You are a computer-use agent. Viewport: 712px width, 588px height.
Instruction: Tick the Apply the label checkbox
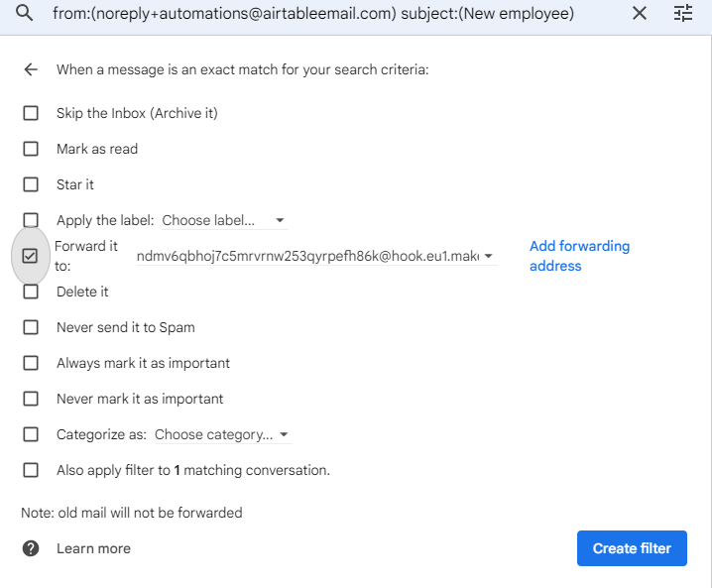coord(31,220)
